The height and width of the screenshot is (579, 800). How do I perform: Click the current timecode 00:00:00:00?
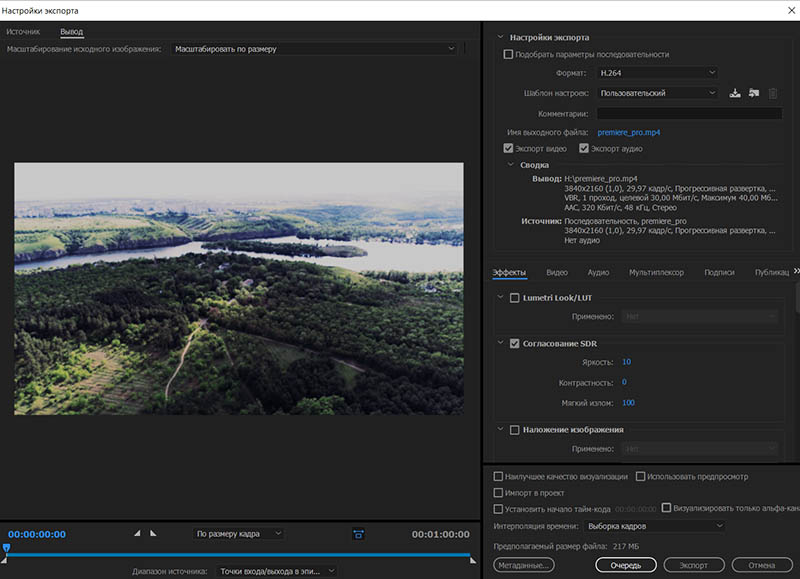coord(37,534)
